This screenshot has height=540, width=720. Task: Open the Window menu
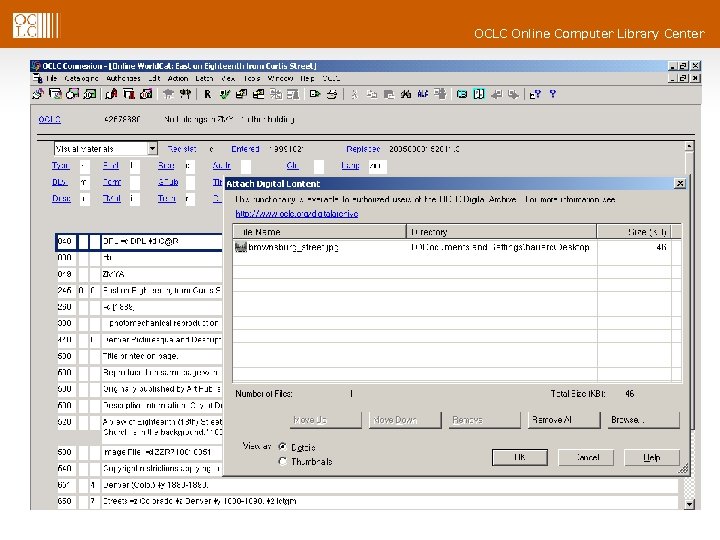click(x=280, y=79)
